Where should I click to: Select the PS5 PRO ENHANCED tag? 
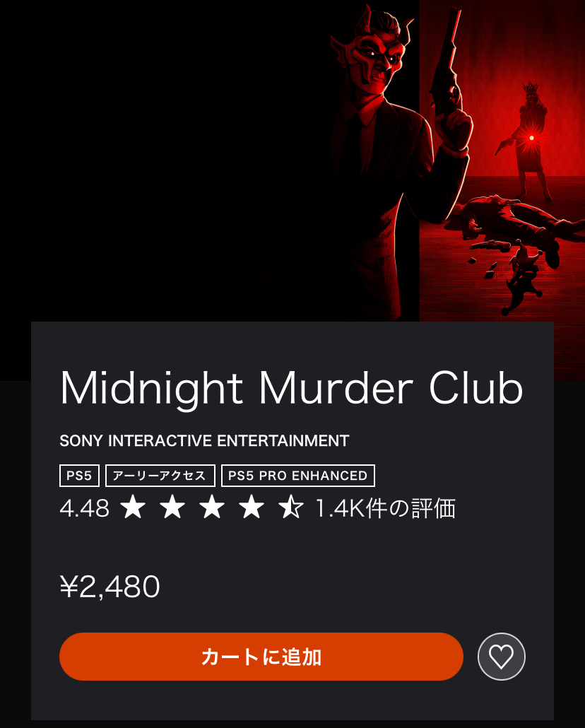coord(298,476)
